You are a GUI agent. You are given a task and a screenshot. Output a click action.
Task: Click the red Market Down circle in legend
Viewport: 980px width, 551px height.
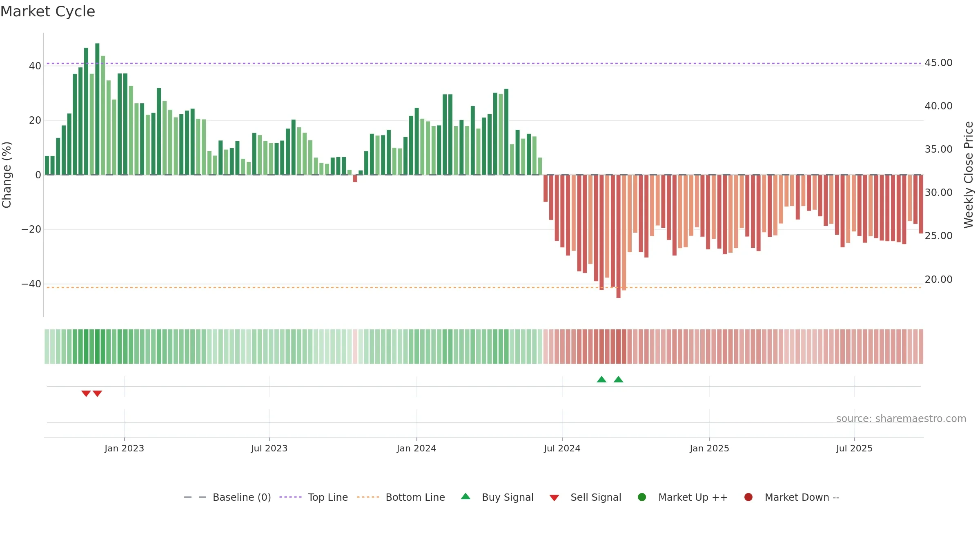tap(748, 497)
